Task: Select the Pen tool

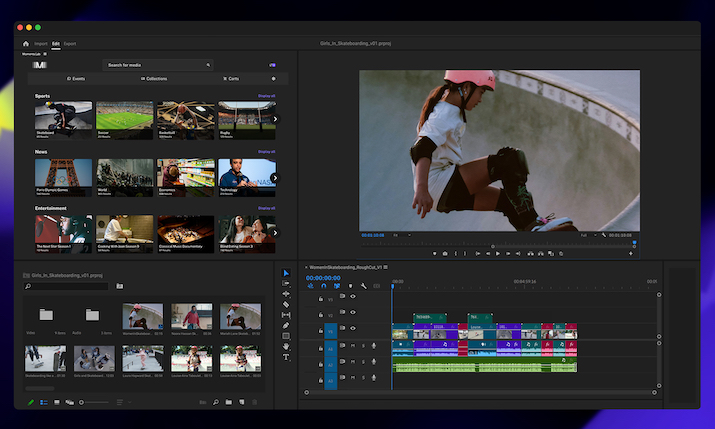Action: pos(286,325)
